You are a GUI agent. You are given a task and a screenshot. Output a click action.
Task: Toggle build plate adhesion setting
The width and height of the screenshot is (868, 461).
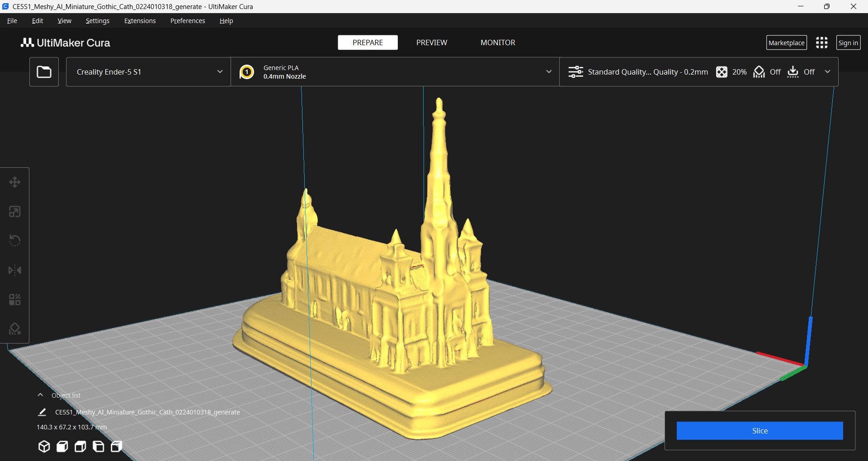coord(801,71)
